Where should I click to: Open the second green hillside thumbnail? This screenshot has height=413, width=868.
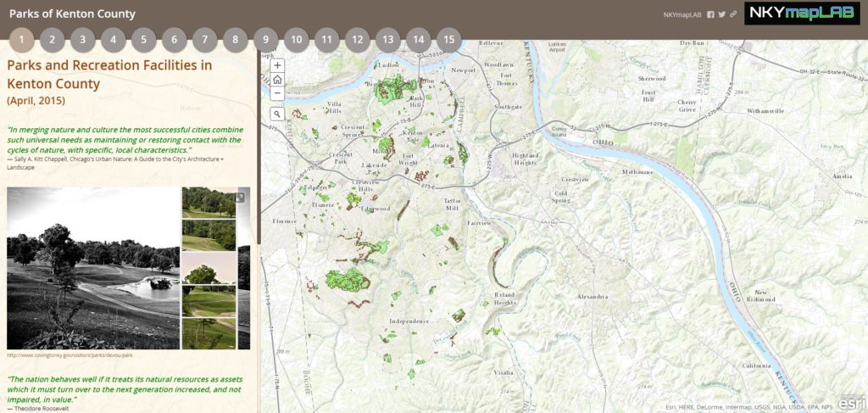pyautogui.click(x=209, y=235)
